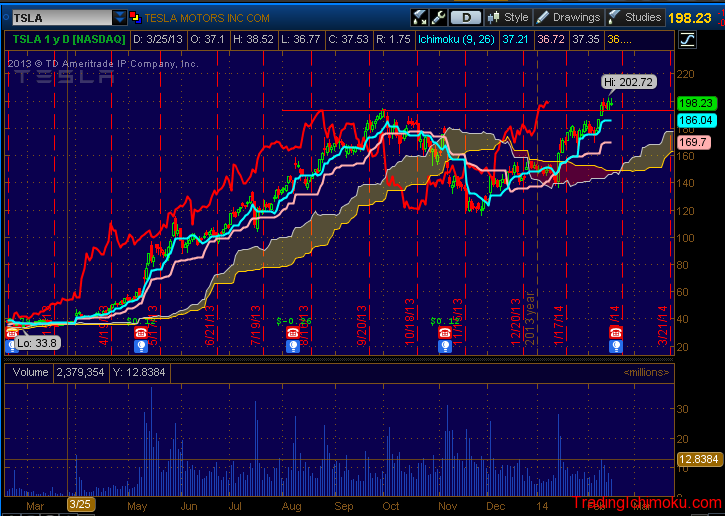Click the pink Ichimoku value 36.72
The image size is (725, 516).
551,40
